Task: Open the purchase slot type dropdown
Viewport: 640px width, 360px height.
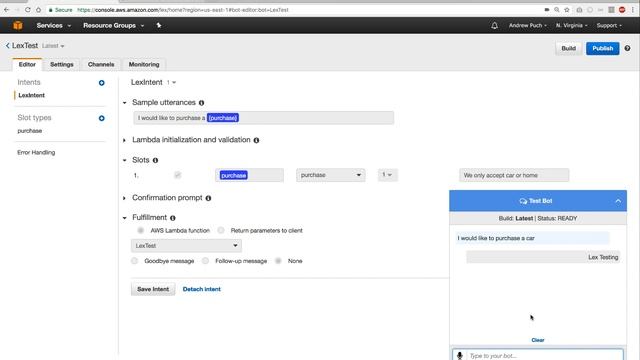Action: 331,175
